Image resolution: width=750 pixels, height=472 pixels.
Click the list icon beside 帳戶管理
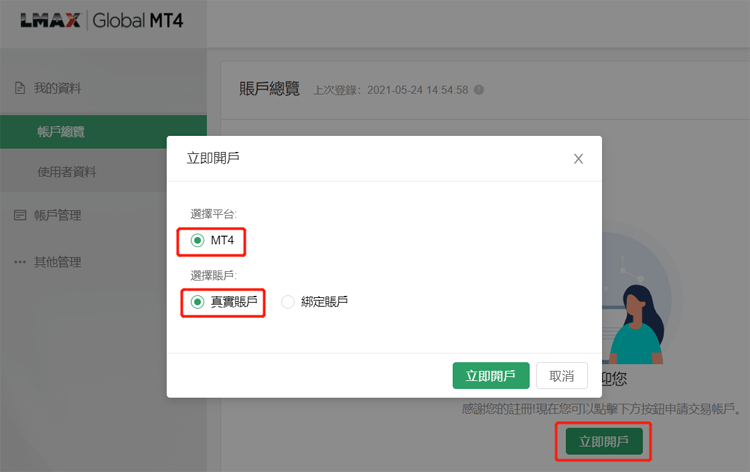[20, 215]
